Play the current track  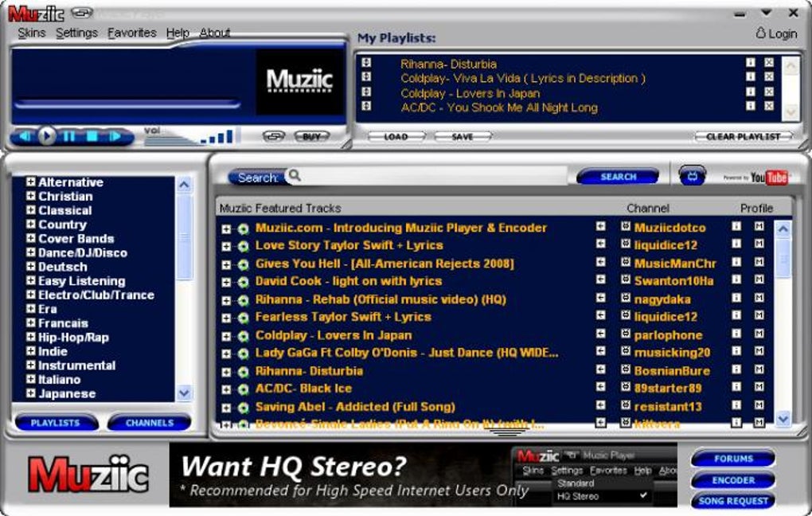[x=47, y=136]
